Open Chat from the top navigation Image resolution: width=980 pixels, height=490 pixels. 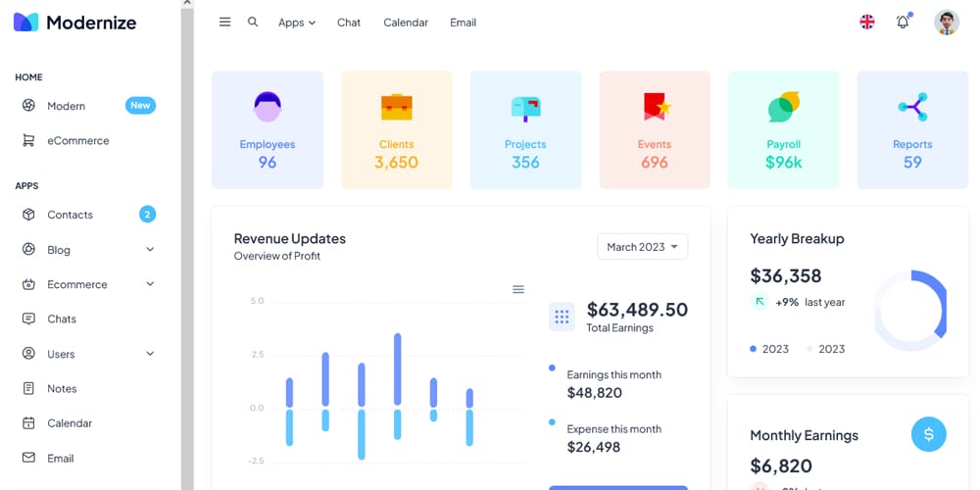[x=349, y=23]
